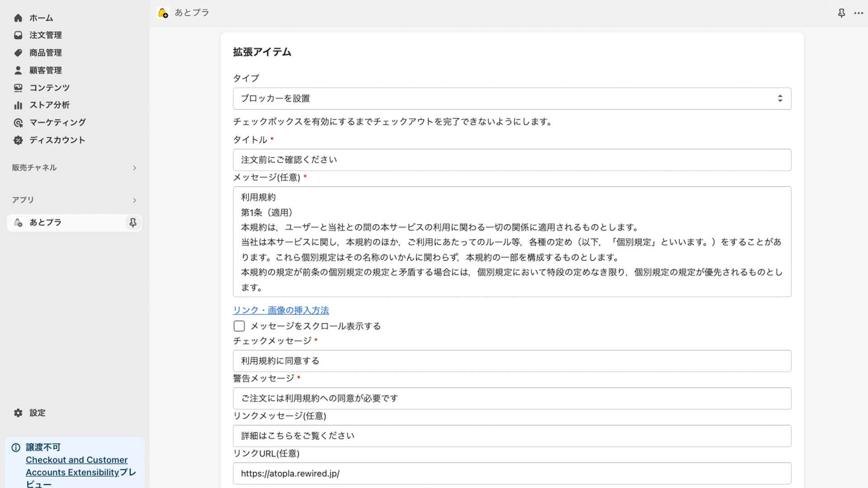This screenshot has width=868, height=488.
Task: Click the ディスカウント badge icon
Action: pyautogui.click(x=18, y=141)
